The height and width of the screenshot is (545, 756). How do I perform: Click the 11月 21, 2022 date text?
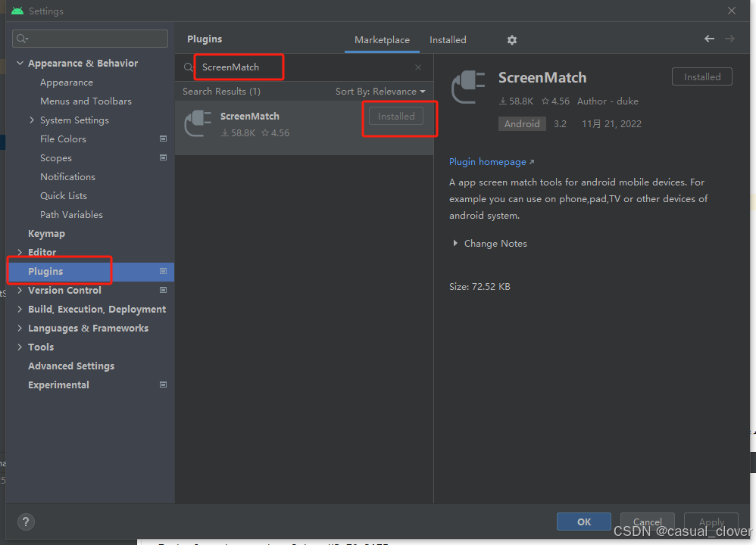[611, 124]
